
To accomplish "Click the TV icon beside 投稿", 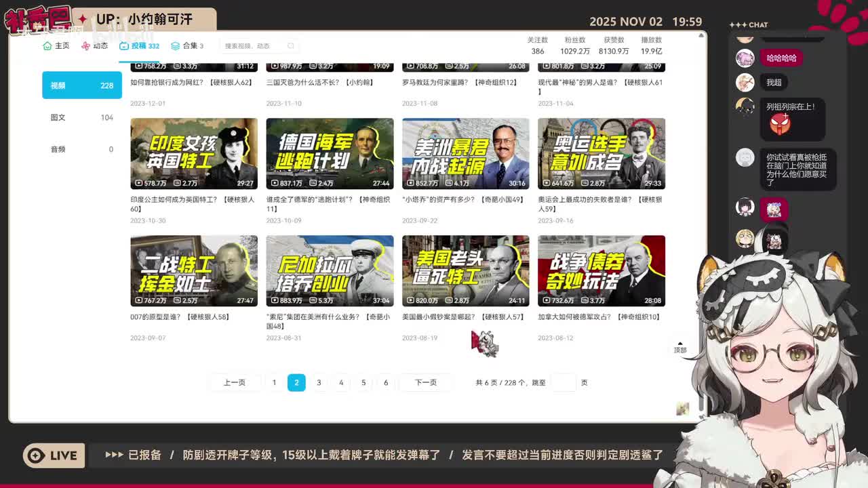I will [124, 46].
